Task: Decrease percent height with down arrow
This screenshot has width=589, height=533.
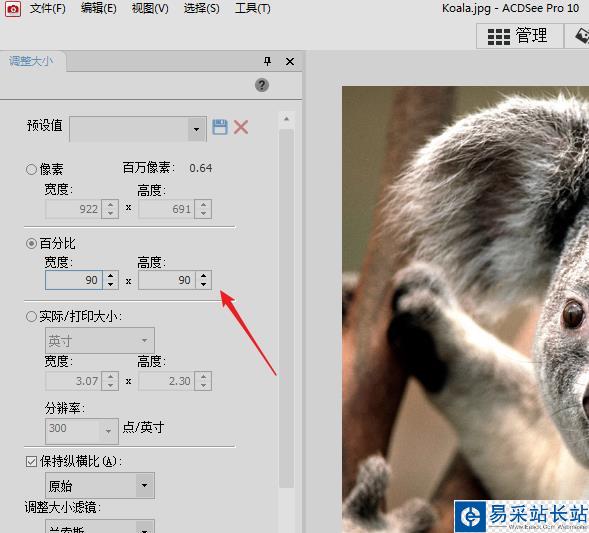Action: 203,285
